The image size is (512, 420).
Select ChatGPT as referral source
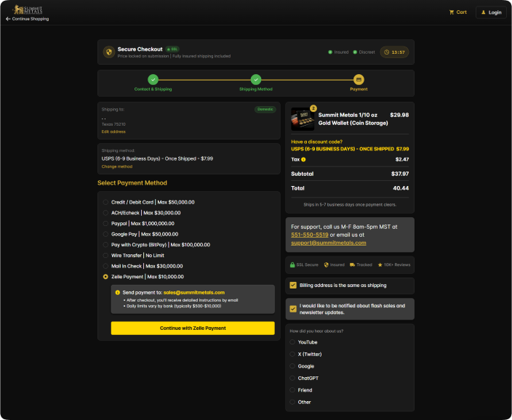click(292, 379)
